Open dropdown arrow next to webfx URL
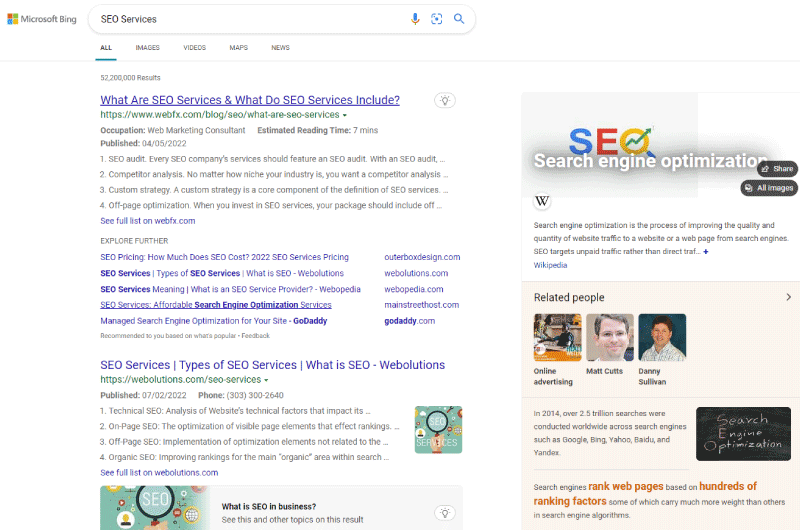The width and height of the screenshot is (800, 530). tap(345, 115)
